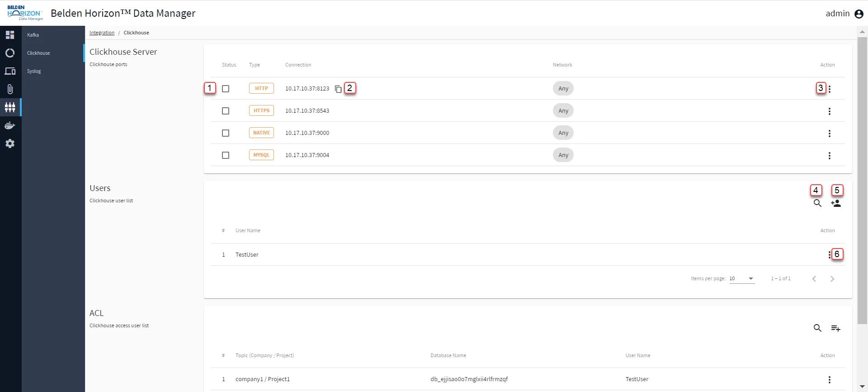
Task: Click the admin username text
Action: click(x=838, y=14)
